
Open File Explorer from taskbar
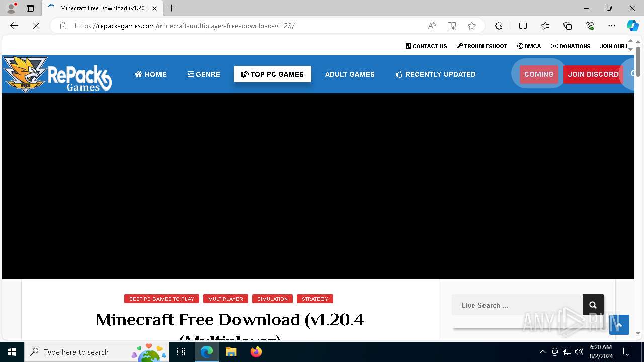[231, 352]
